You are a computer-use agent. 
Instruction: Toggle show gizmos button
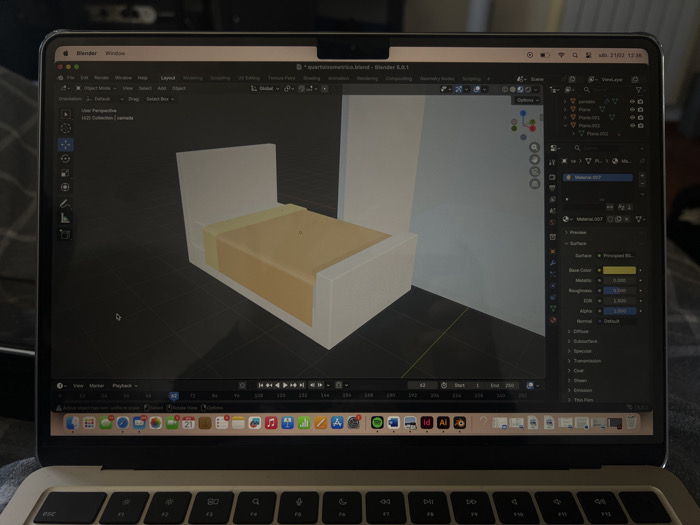pyautogui.click(x=458, y=89)
